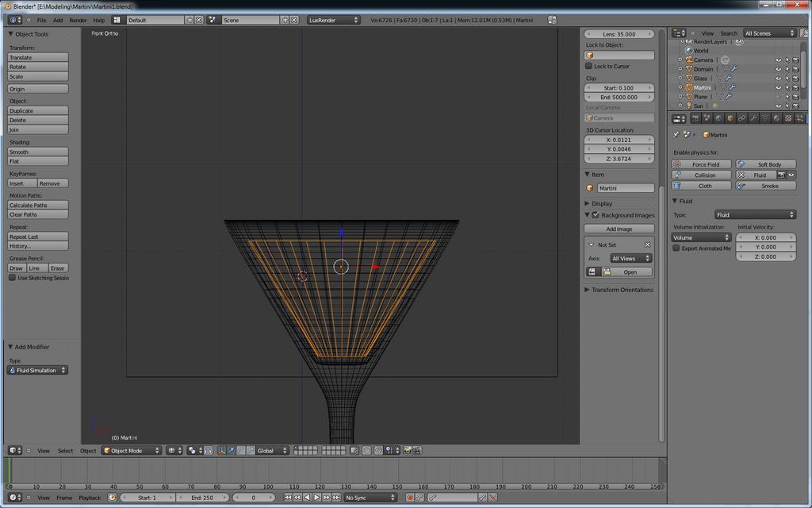
Task: Click the Martini item name field
Action: point(626,188)
